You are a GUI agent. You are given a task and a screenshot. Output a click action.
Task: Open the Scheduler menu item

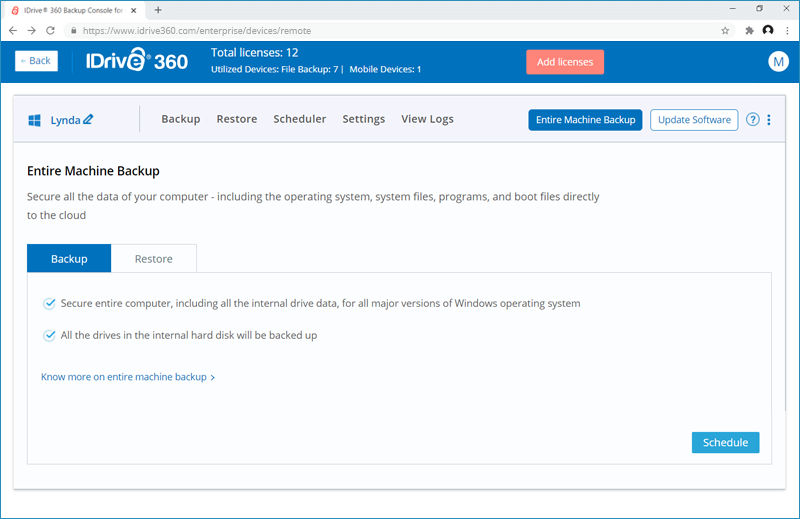[299, 119]
